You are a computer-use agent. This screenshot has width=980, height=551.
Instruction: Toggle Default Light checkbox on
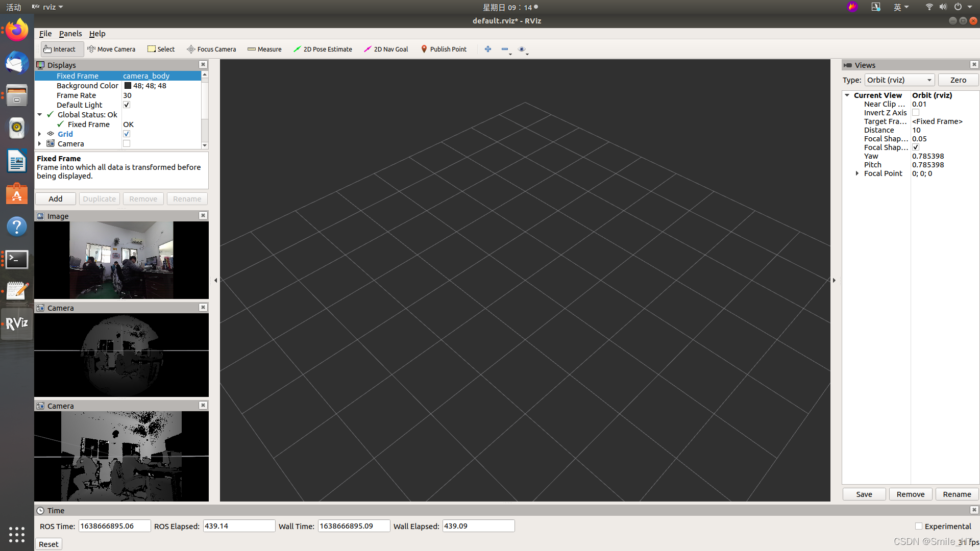click(x=126, y=105)
